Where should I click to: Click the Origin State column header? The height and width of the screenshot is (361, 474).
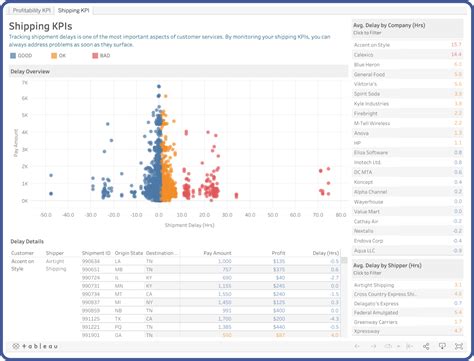coord(129,253)
